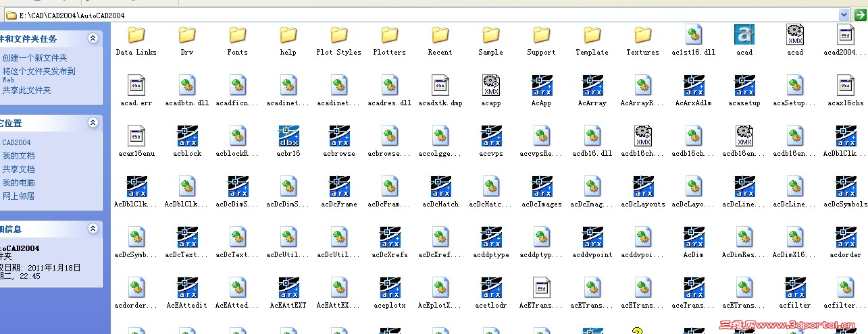Image resolution: width=868 pixels, height=334 pixels.
Task: Go to CAD2004 parent folder link
Action: tap(16, 142)
